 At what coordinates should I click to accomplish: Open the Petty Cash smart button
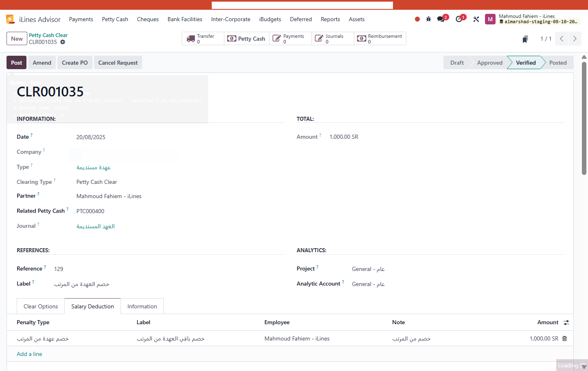point(247,39)
